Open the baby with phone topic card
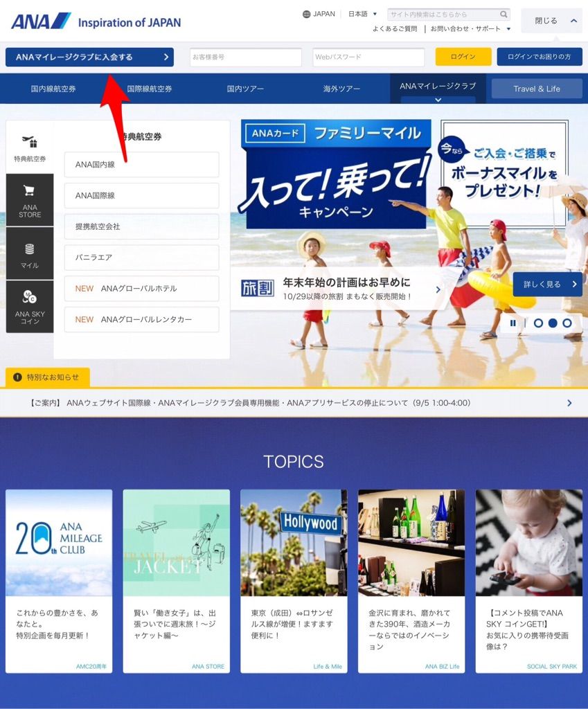The width and height of the screenshot is (588, 709). pyautogui.click(x=529, y=581)
